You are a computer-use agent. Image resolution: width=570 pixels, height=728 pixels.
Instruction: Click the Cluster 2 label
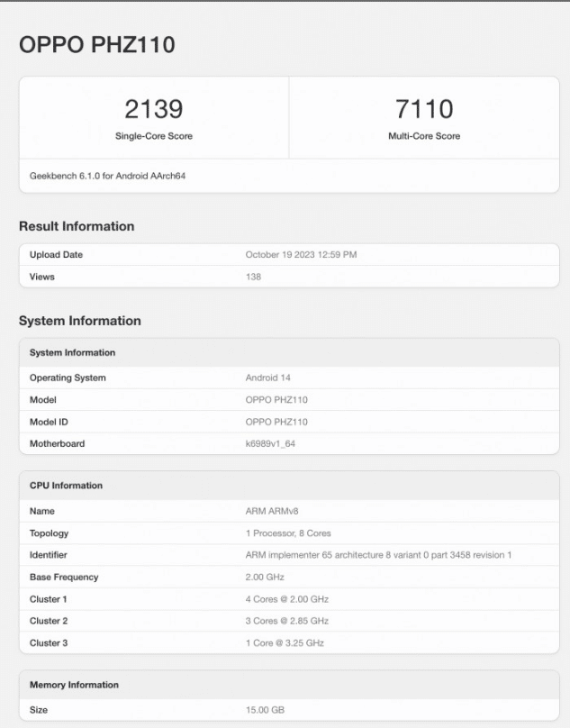tap(49, 621)
